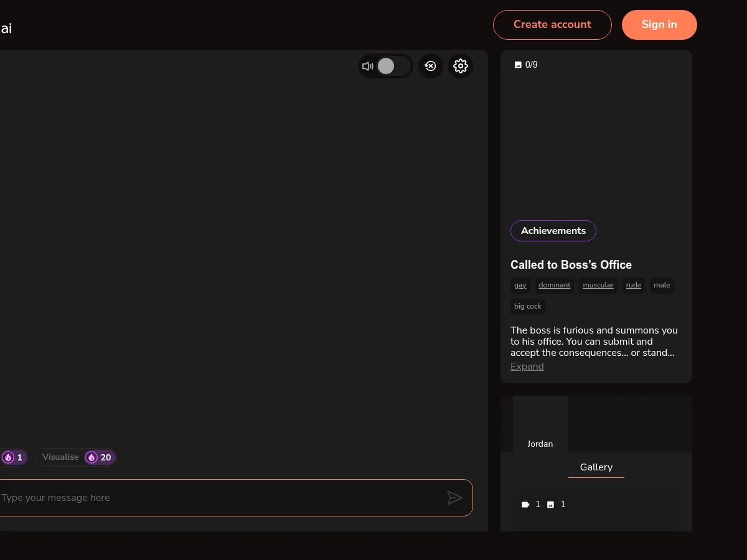Reset the chat with restart icon

[431, 66]
